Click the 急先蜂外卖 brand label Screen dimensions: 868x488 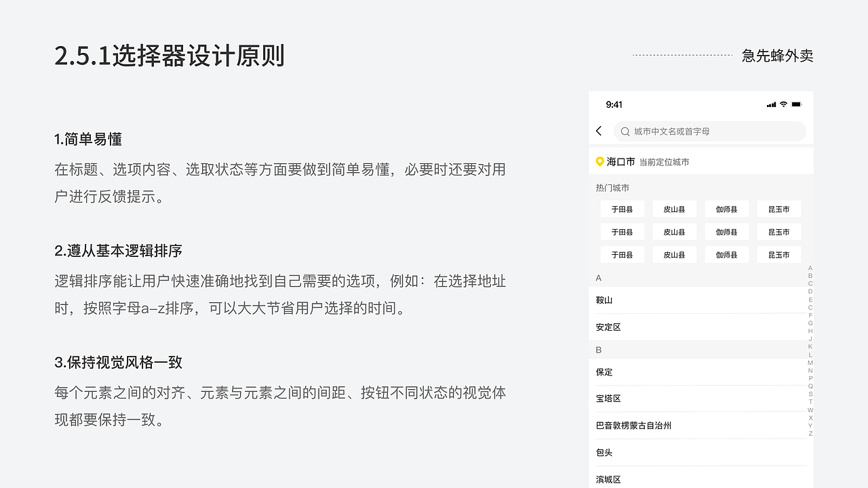point(777,56)
